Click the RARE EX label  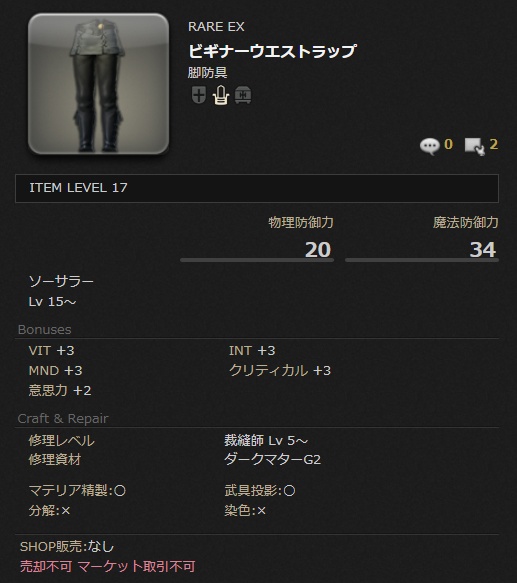[x=216, y=27]
